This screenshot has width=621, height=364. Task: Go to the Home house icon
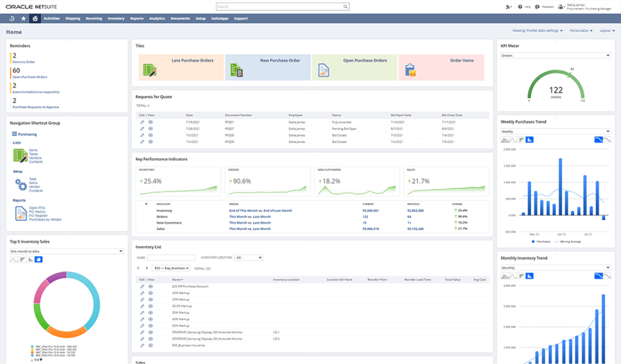pos(35,19)
